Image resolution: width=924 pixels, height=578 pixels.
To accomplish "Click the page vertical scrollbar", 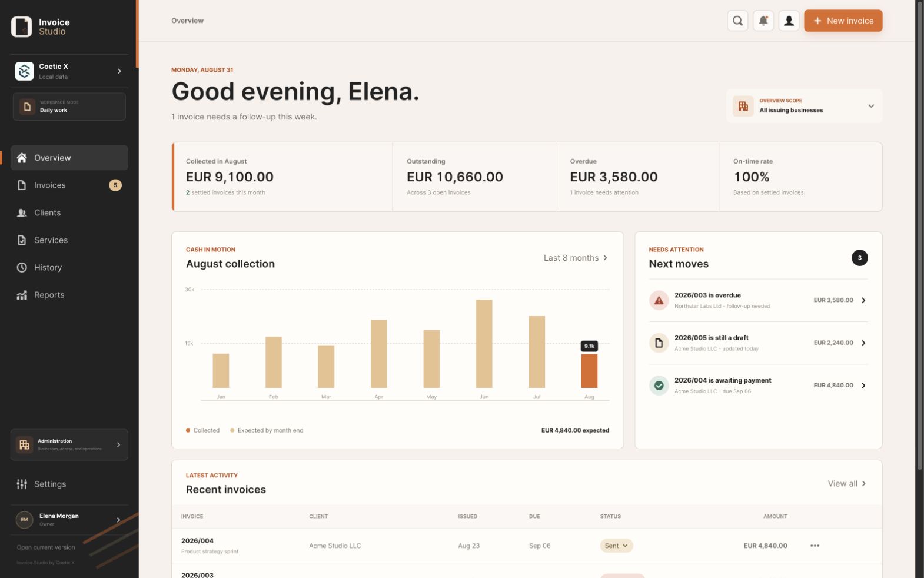I will 919,235.
